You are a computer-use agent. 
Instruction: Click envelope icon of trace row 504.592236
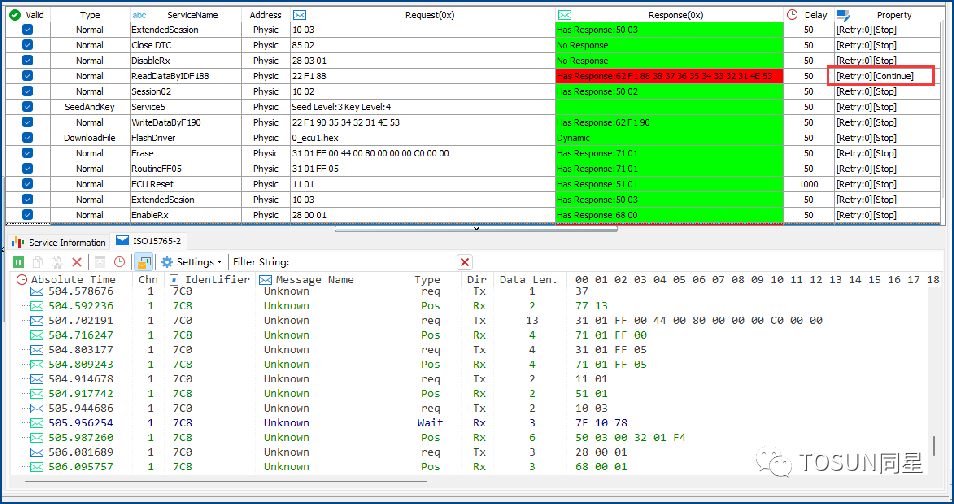[37, 306]
